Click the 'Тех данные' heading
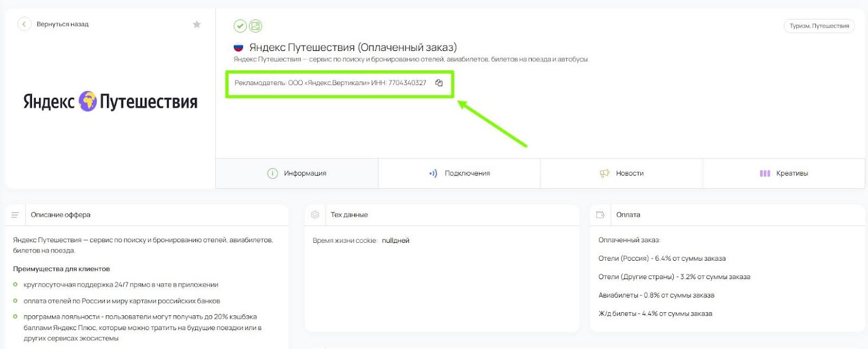This screenshot has height=349, width=868. pyautogui.click(x=349, y=215)
